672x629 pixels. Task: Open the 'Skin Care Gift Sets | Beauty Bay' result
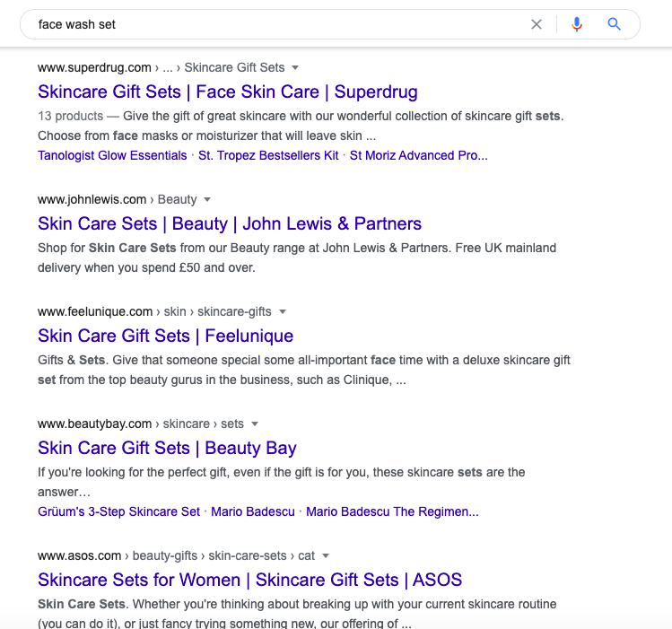click(167, 448)
